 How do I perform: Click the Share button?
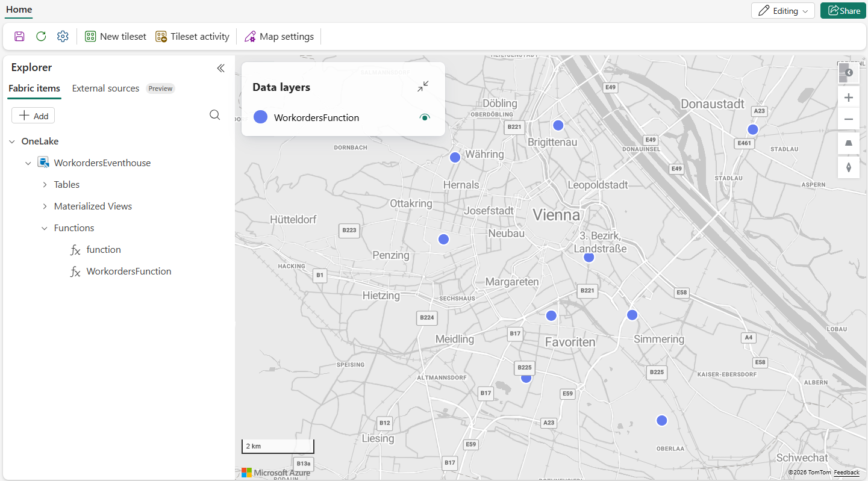pos(843,11)
